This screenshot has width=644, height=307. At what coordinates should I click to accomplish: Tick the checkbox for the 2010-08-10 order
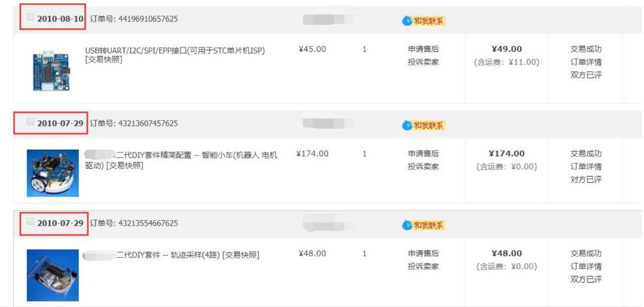30,17
